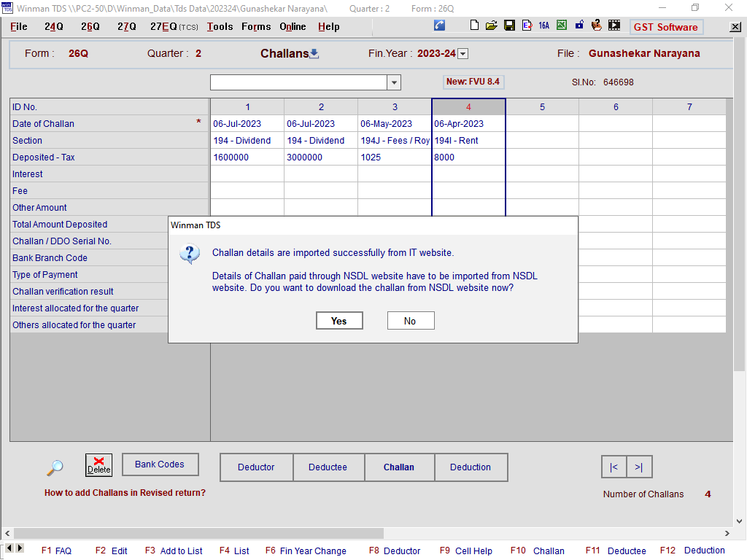Save using the floppy disk icon
The width and height of the screenshot is (747, 560).
point(509,26)
